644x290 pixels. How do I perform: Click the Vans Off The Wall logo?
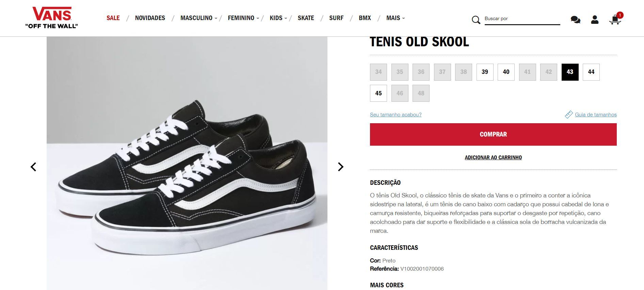tap(51, 18)
